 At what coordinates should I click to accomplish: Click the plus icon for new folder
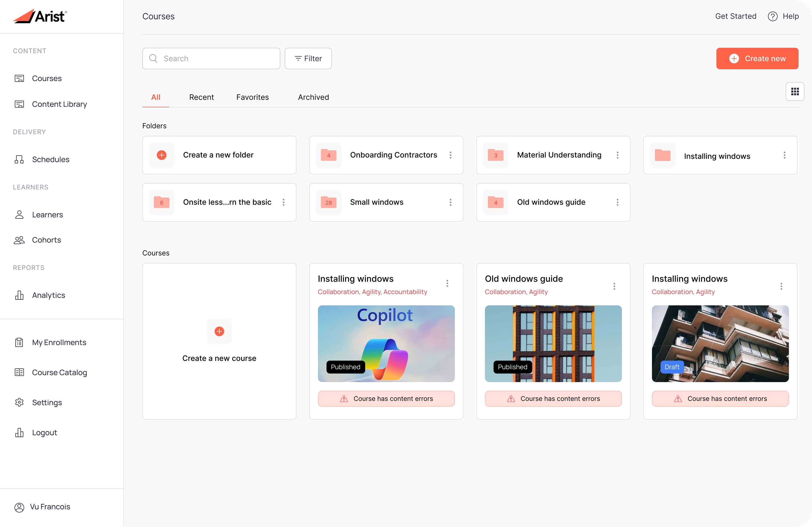161,155
